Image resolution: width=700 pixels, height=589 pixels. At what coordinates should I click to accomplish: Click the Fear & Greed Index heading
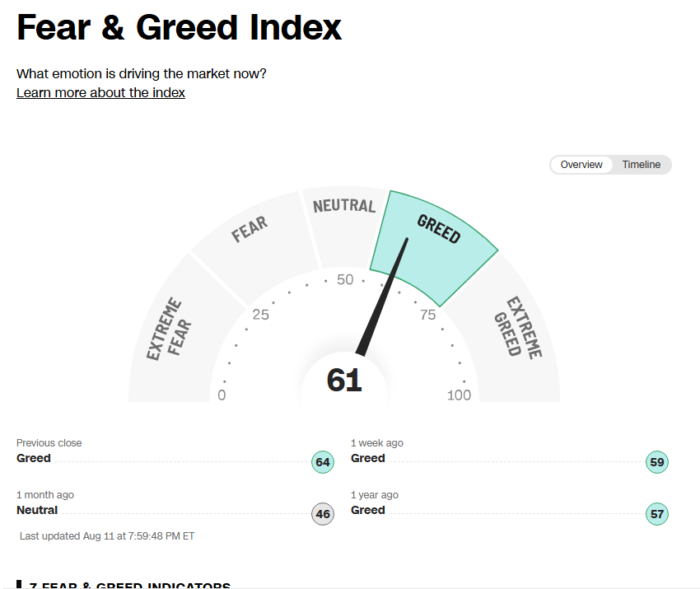[x=179, y=27]
